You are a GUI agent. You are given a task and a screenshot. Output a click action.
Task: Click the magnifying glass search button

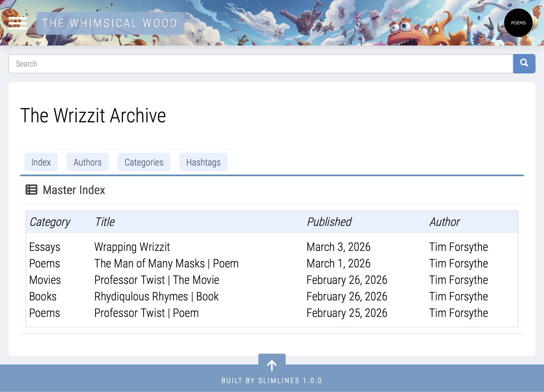(x=524, y=63)
